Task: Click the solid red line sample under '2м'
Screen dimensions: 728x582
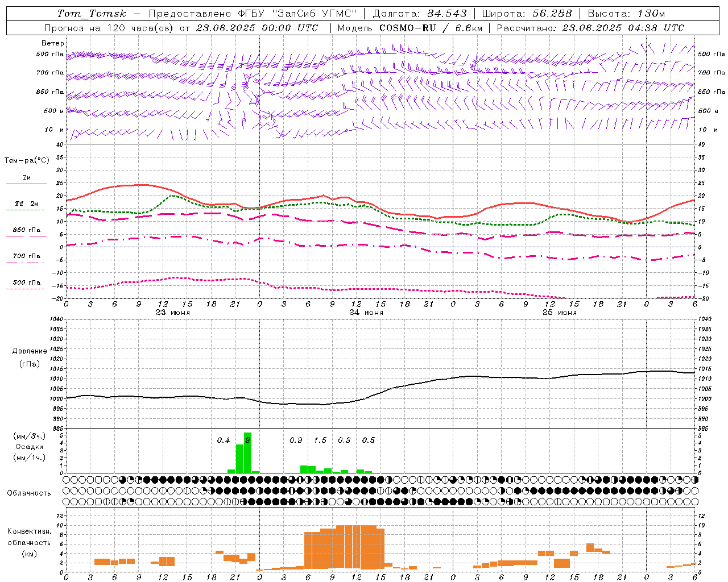Action: point(26,184)
